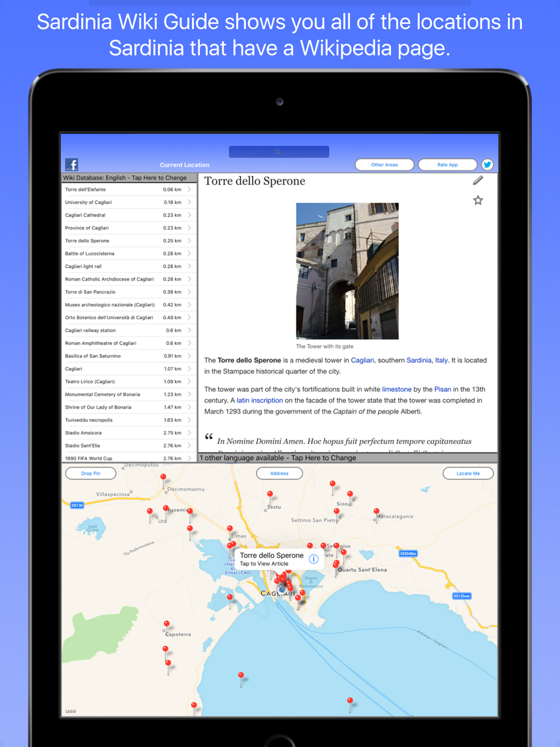Tap Wiki Database language change bar
Image resolution: width=560 pixels, height=747 pixels.
click(129, 178)
